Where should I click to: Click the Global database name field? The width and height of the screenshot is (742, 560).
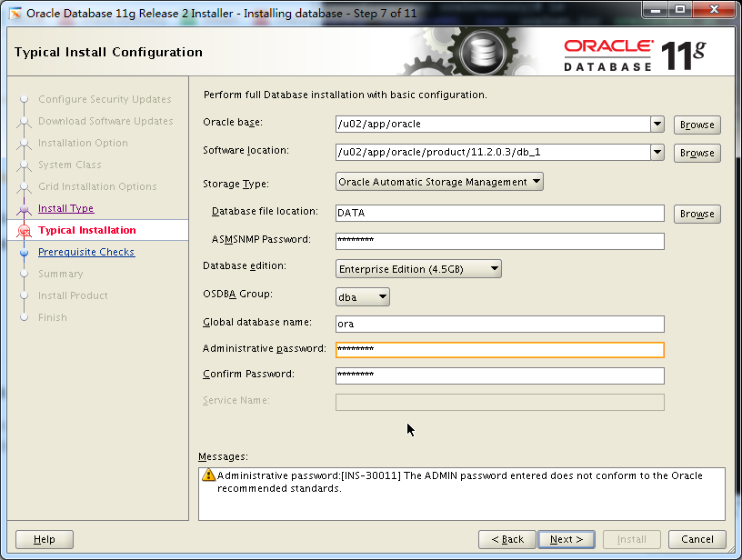click(500, 324)
